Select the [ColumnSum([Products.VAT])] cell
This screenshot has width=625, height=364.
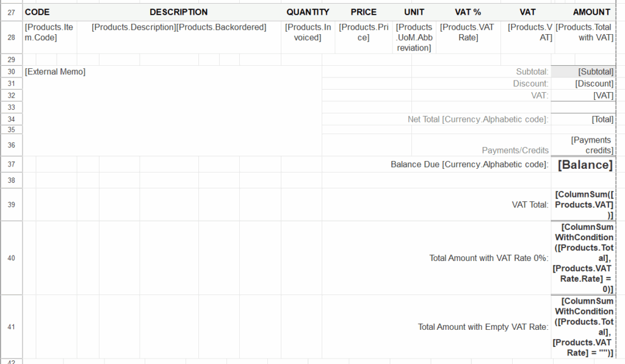click(x=583, y=205)
